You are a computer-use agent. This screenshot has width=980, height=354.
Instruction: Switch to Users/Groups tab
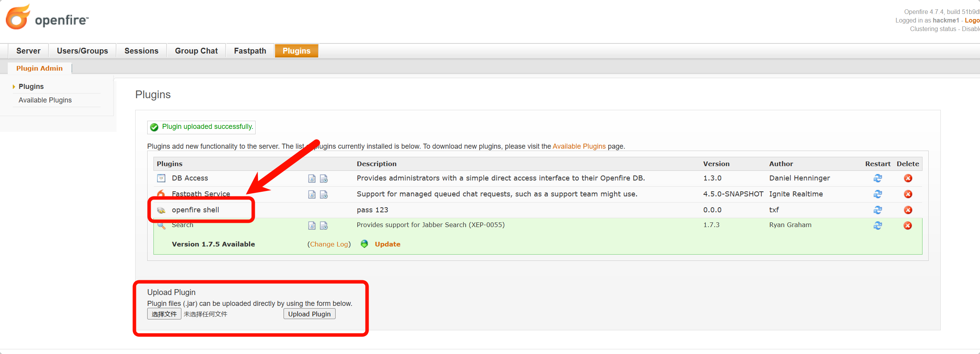click(x=82, y=51)
